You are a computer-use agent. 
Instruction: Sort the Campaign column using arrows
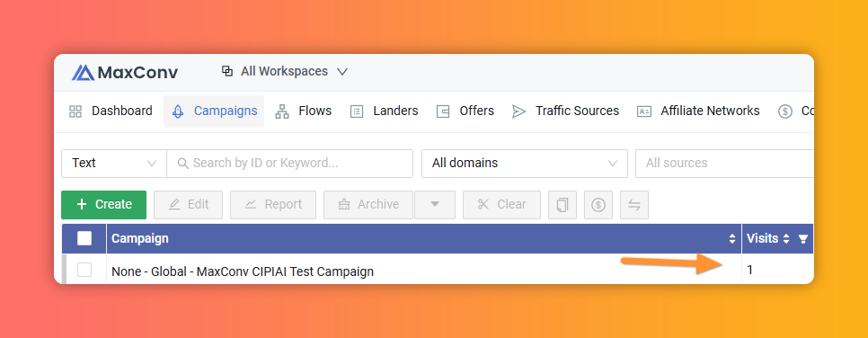tap(732, 239)
